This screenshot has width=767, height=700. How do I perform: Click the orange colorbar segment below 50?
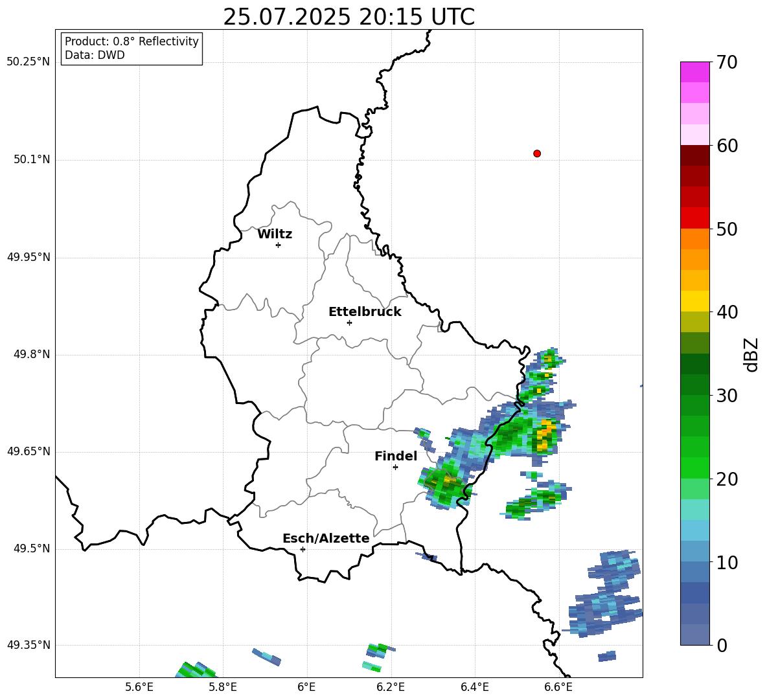click(x=694, y=239)
